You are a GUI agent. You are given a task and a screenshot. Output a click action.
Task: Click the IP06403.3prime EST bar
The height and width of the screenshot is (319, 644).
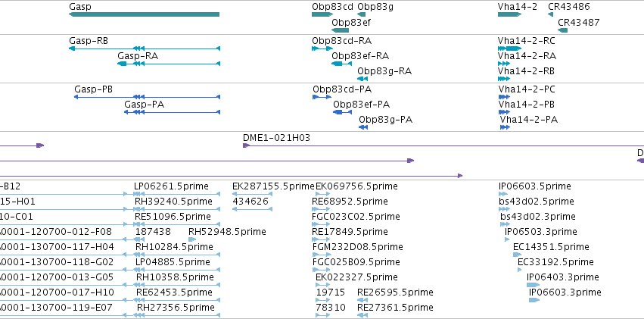click(533, 285)
